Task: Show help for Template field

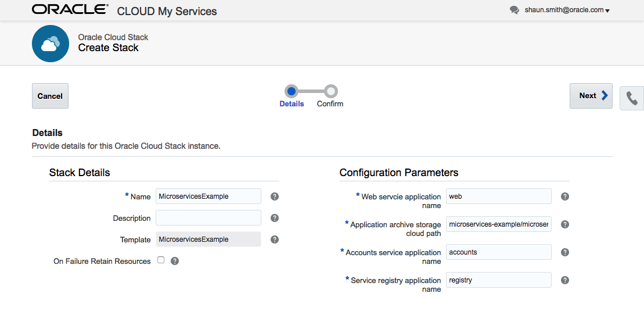Action: (x=275, y=239)
